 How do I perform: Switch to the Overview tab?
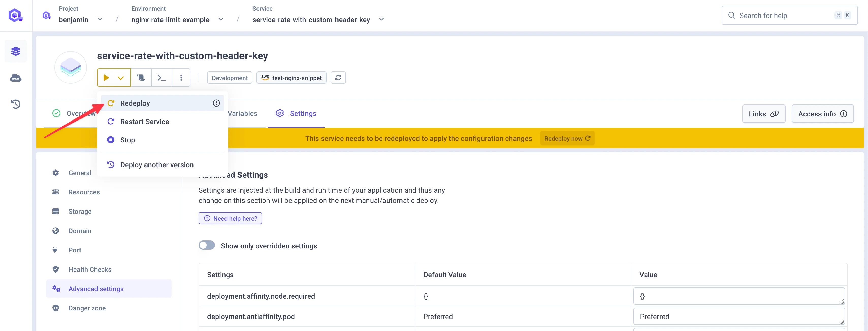coord(74,113)
